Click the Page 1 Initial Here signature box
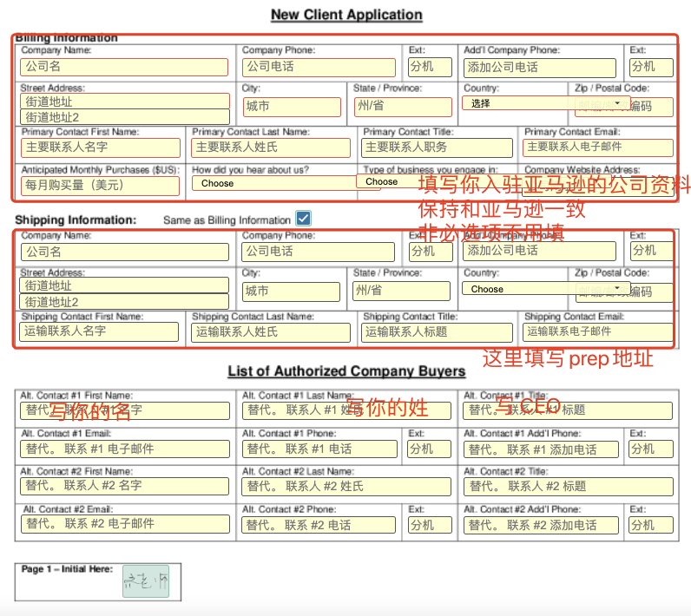Screen dimensions: 691x616 pos(146,581)
